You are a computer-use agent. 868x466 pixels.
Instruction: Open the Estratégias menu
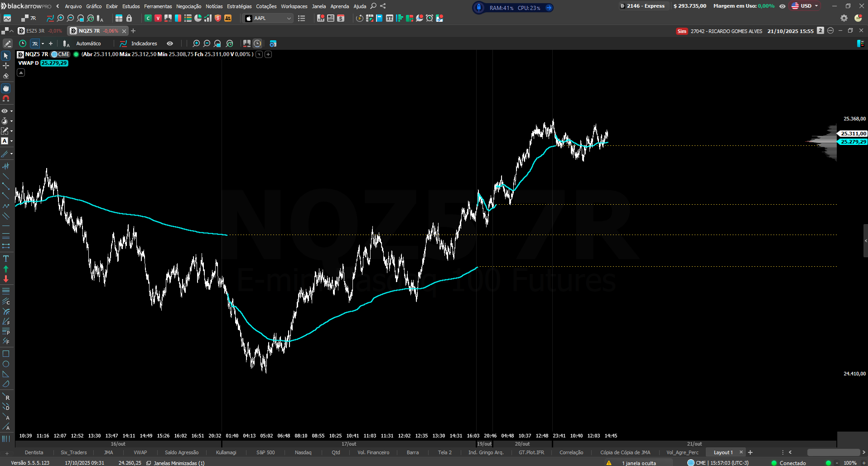tap(239, 6)
